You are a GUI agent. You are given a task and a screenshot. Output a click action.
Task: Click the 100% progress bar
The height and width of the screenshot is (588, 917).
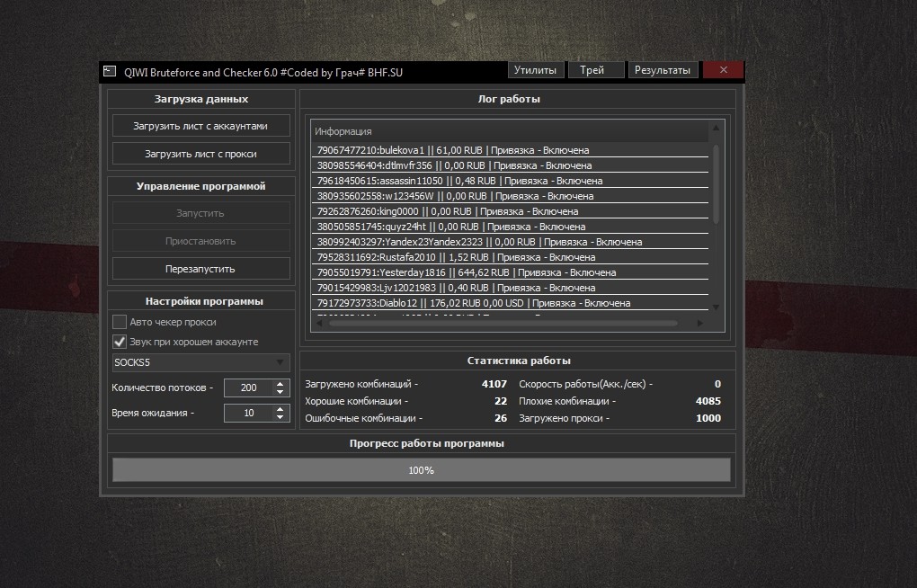pos(421,470)
